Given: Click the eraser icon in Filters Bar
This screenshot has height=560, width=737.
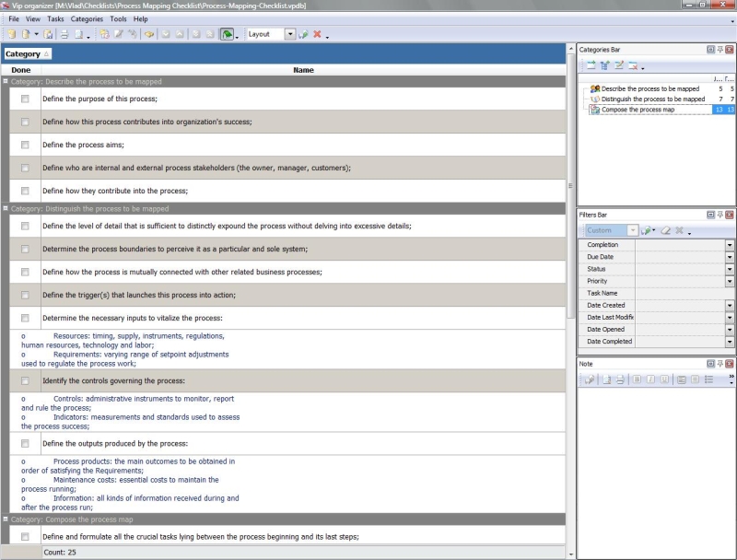Looking at the screenshot, I should (665, 230).
